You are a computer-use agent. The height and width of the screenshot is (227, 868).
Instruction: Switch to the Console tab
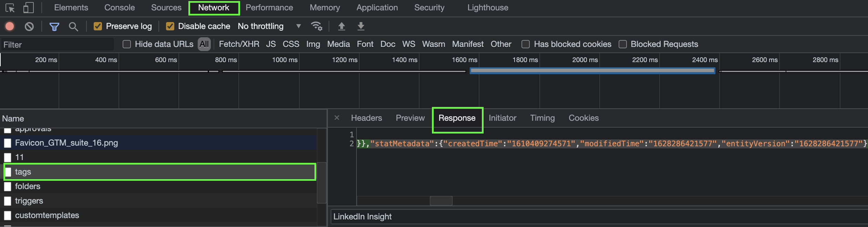coord(120,8)
